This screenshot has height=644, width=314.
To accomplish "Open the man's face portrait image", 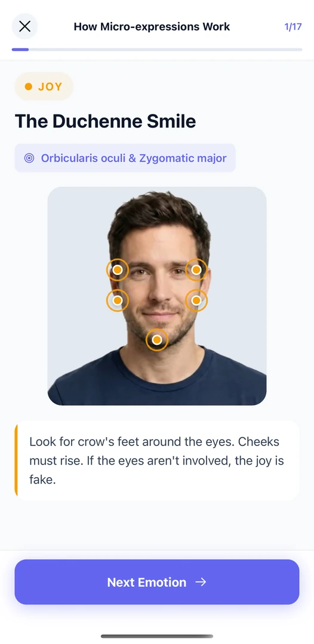I will click(157, 296).
